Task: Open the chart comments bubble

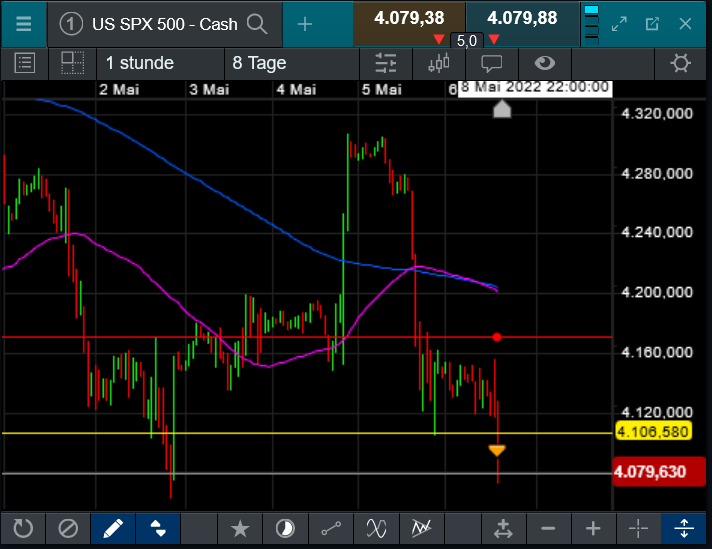Action: coord(491,63)
